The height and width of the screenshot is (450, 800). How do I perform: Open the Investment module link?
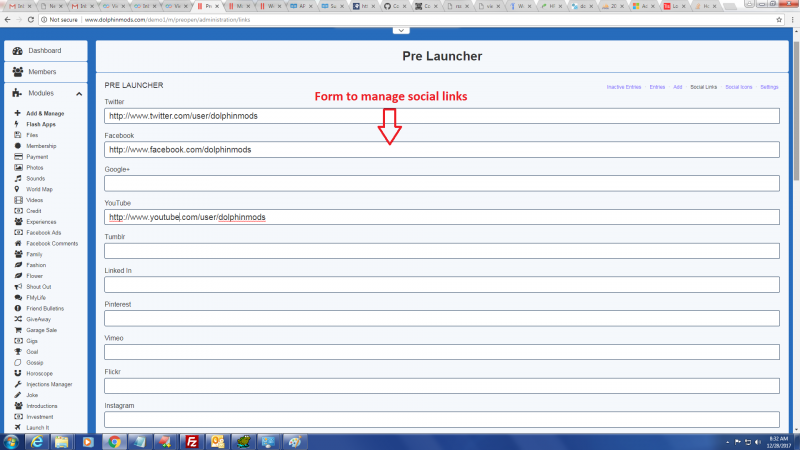coord(40,417)
